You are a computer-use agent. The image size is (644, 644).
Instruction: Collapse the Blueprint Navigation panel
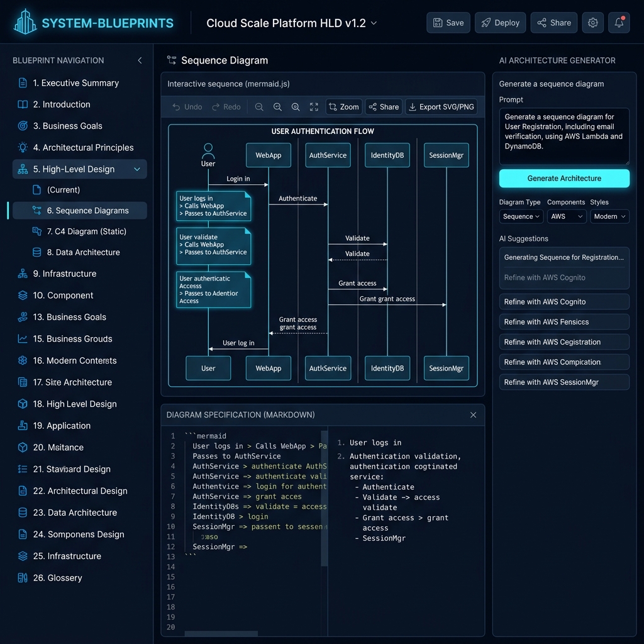click(140, 60)
